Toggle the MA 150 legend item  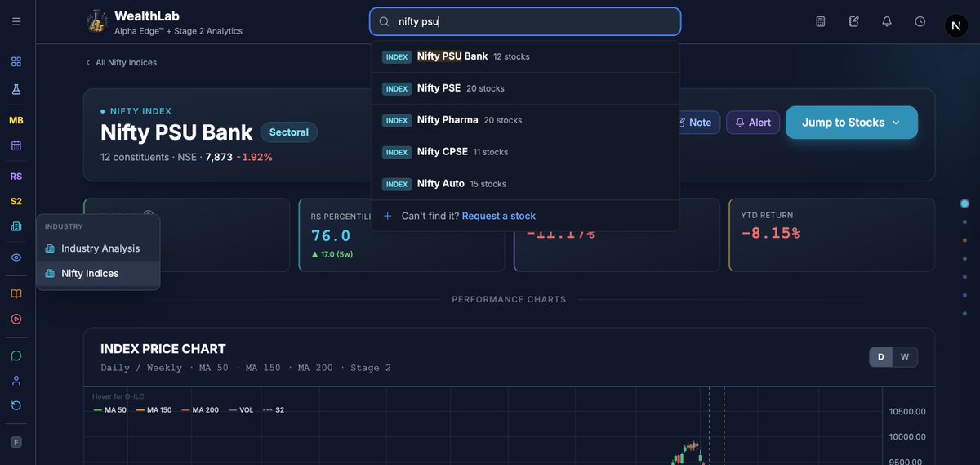coord(154,410)
